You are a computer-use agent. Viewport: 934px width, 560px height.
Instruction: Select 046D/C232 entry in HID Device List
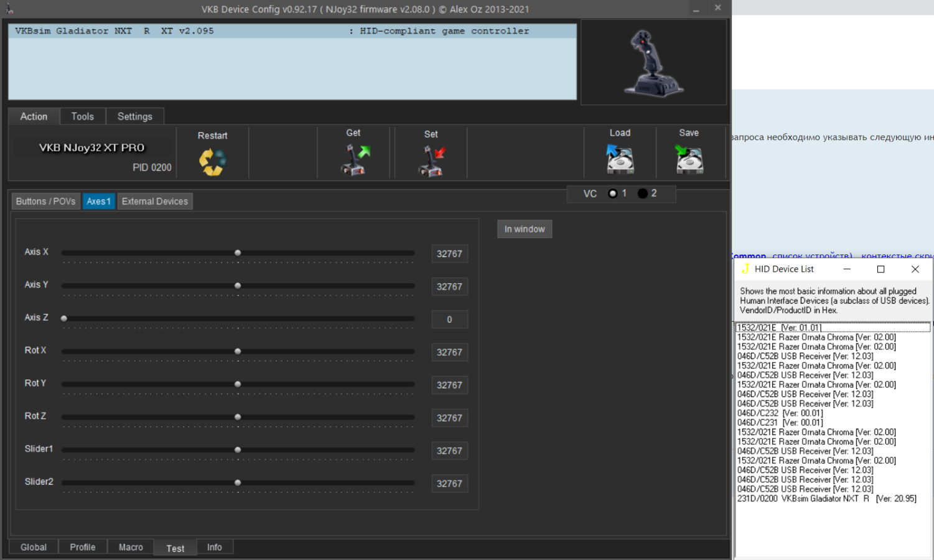833,413
